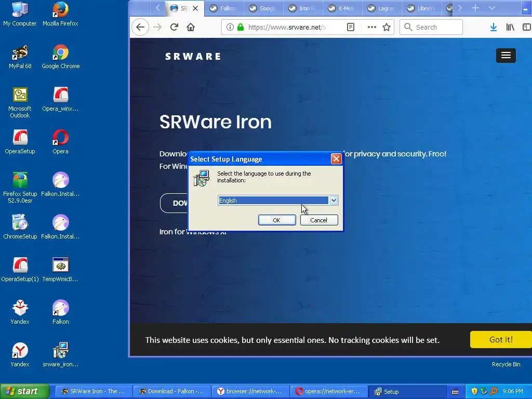The image size is (532, 399).
Task: Go forward in Firefox navigation
Action: click(157, 27)
